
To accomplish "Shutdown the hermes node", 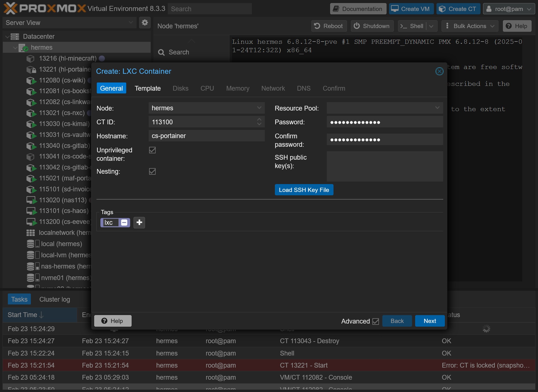I will (x=372, y=26).
